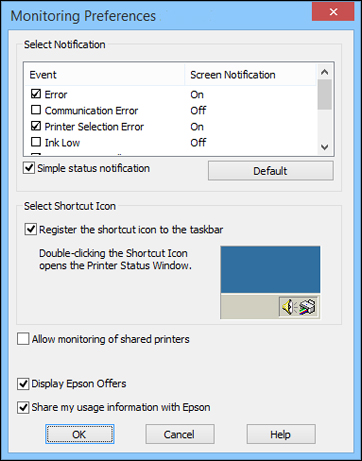
Task: Click the Default button
Action: pos(271,171)
